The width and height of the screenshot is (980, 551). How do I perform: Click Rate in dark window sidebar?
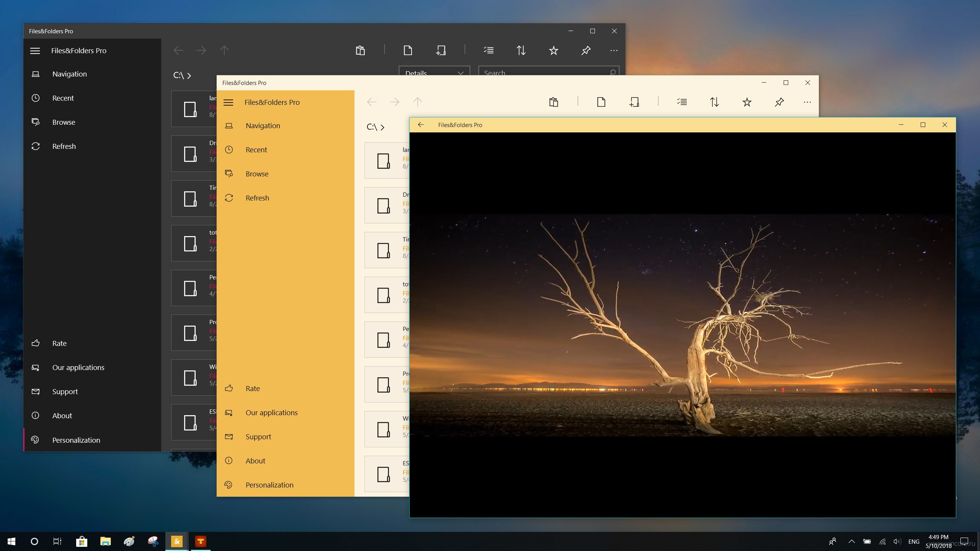92,343
